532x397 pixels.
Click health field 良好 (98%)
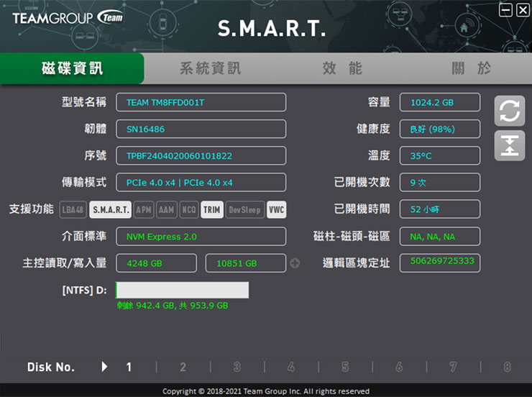point(440,129)
